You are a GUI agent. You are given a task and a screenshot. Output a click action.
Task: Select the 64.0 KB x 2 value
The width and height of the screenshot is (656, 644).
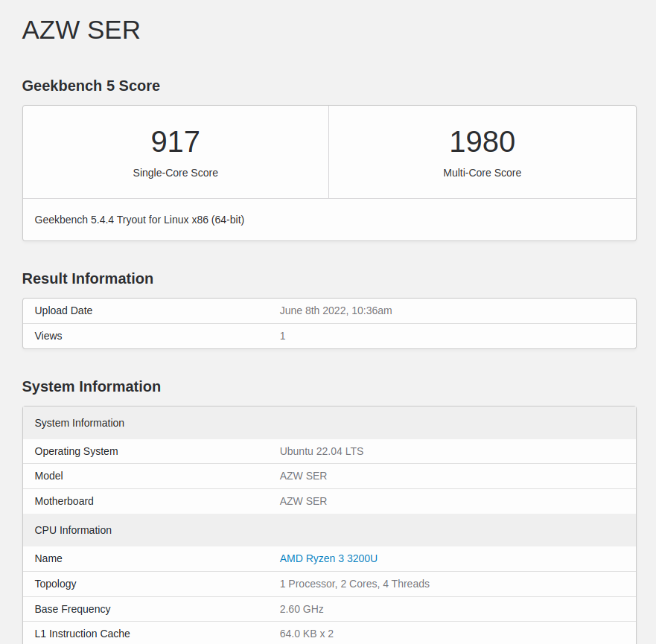(x=306, y=634)
